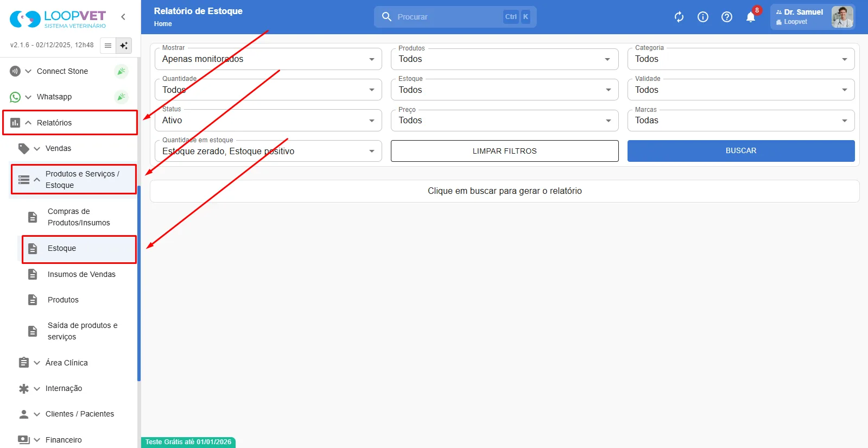Open the Status dropdown showing Ativo

click(268, 121)
